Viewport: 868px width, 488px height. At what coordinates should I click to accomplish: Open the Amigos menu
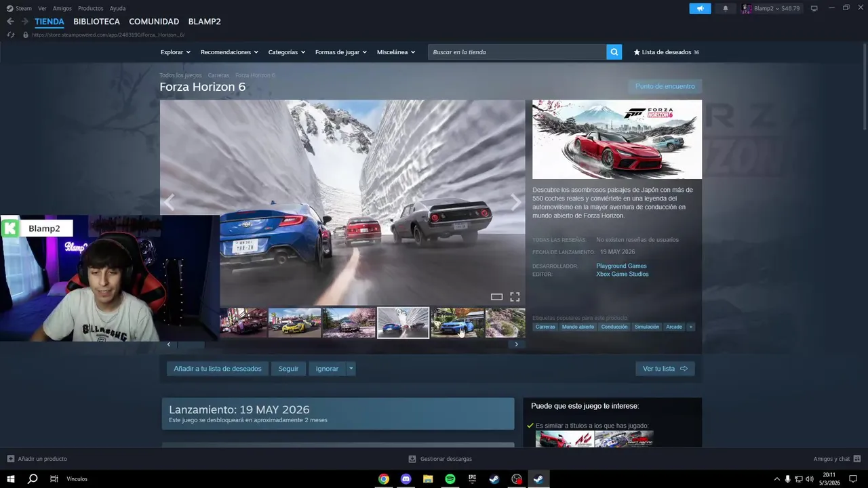coord(62,8)
